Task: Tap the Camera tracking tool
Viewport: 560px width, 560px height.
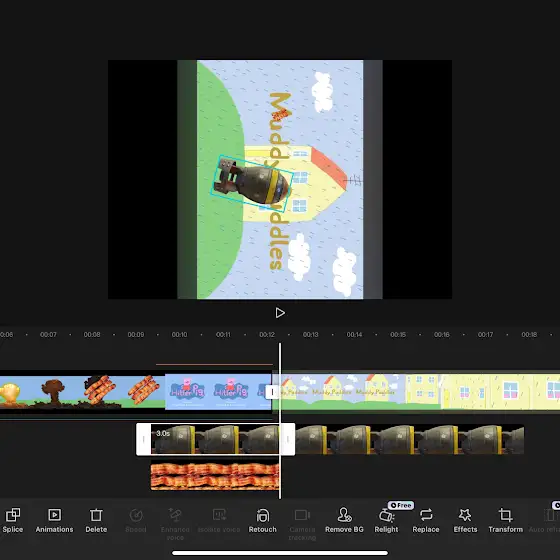Action: tap(302, 524)
